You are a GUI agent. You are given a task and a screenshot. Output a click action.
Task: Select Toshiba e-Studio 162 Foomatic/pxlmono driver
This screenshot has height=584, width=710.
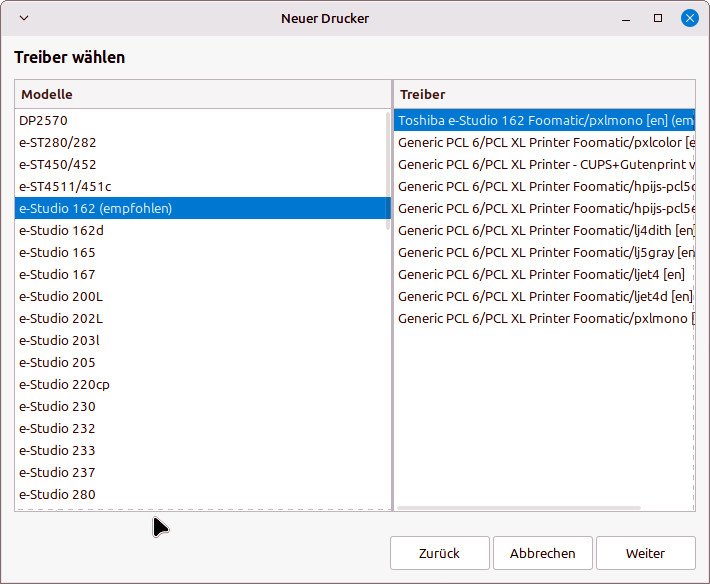pyautogui.click(x=544, y=120)
